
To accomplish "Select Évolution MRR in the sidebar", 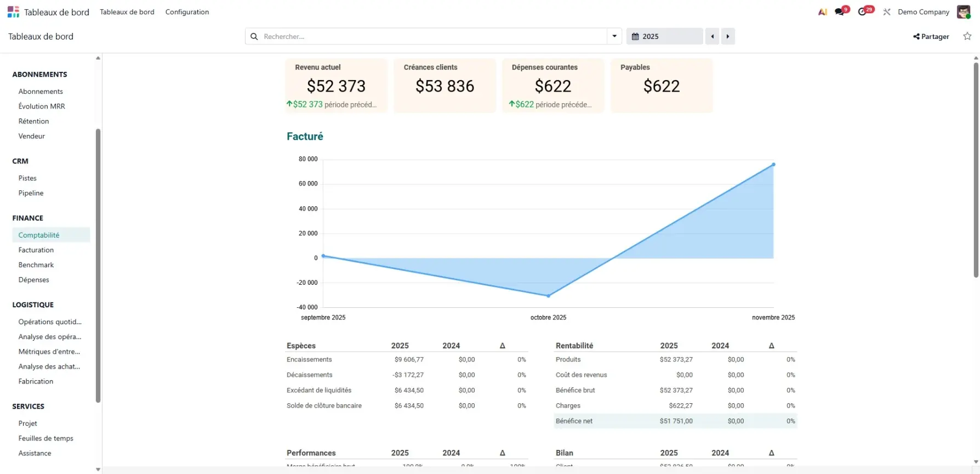I will [42, 106].
